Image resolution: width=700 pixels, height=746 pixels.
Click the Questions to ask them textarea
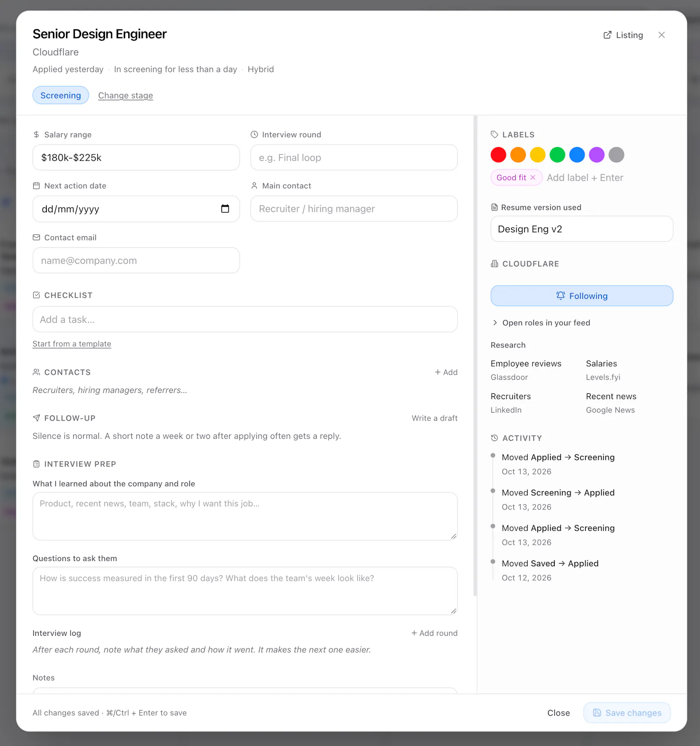point(245,591)
